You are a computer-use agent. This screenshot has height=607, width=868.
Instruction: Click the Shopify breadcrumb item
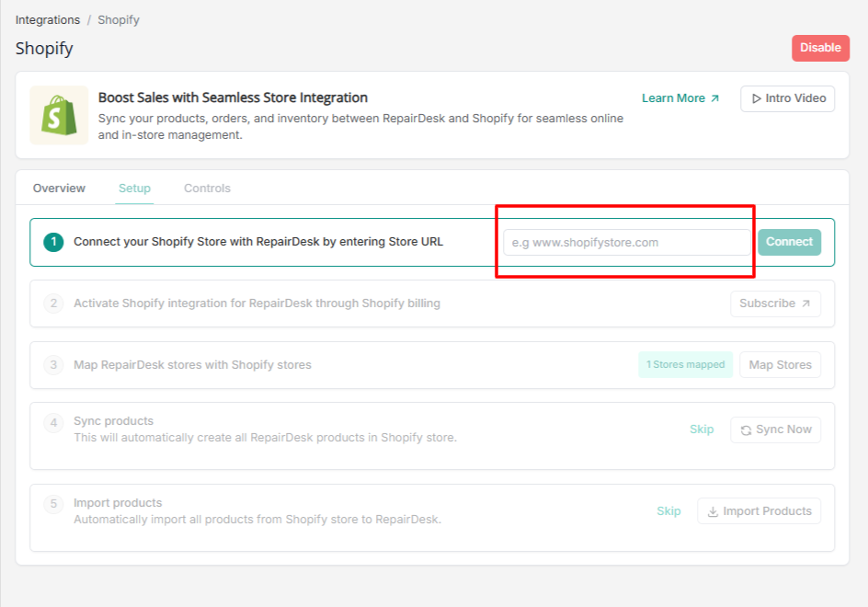coord(119,20)
